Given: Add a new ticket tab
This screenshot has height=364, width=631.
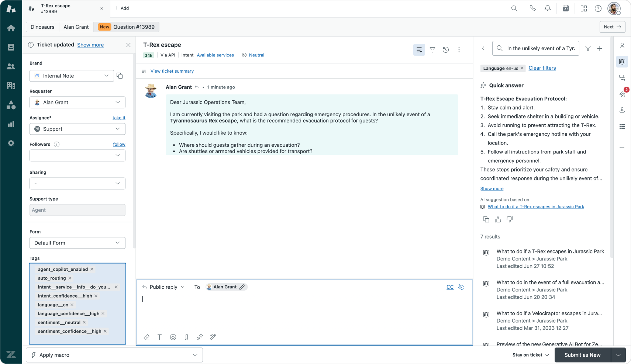Looking at the screenshot, I should click(122, 8).
